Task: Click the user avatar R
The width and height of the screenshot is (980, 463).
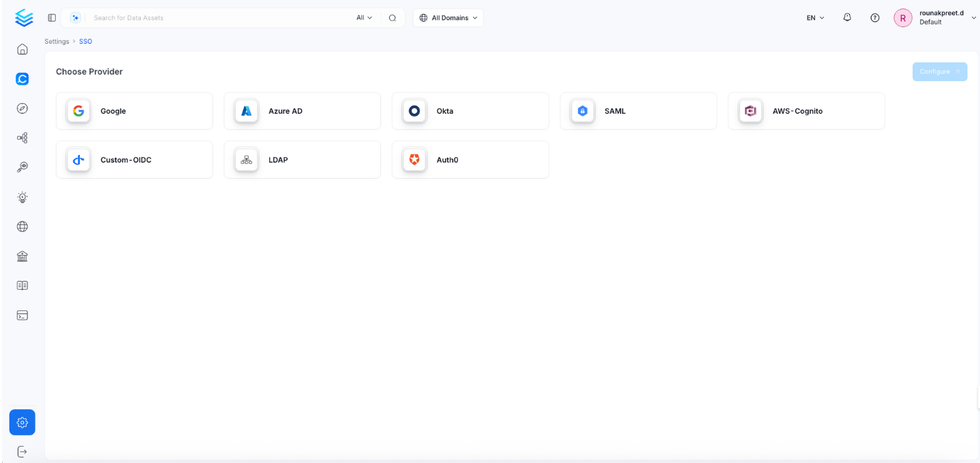Action: tap(902, 18)
